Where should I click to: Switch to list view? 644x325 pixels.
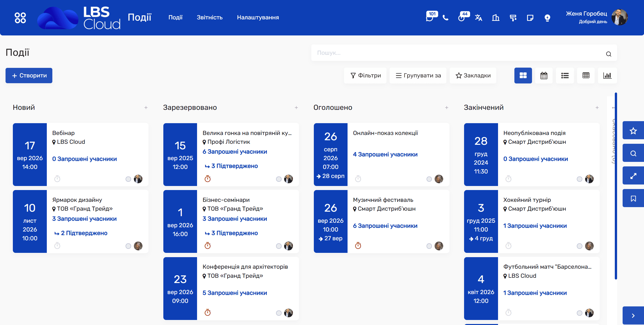coord(565,75)
